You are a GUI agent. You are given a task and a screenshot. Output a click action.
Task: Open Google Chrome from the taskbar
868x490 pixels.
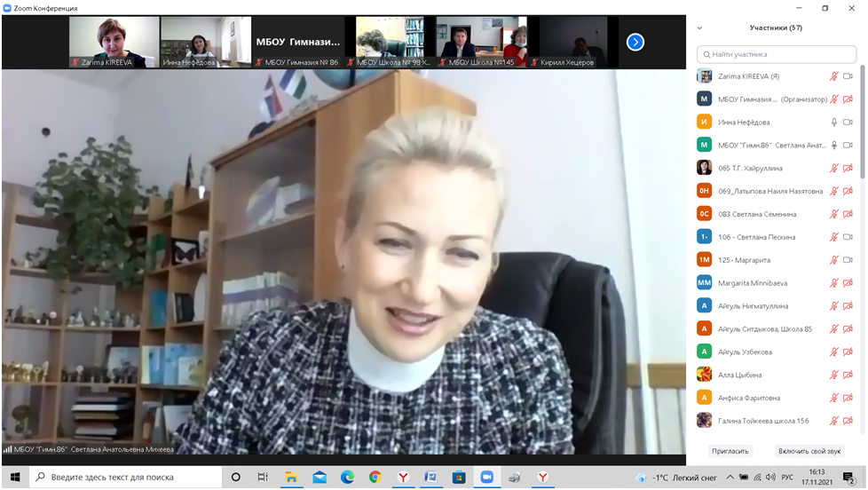click(x=375, y=478)
